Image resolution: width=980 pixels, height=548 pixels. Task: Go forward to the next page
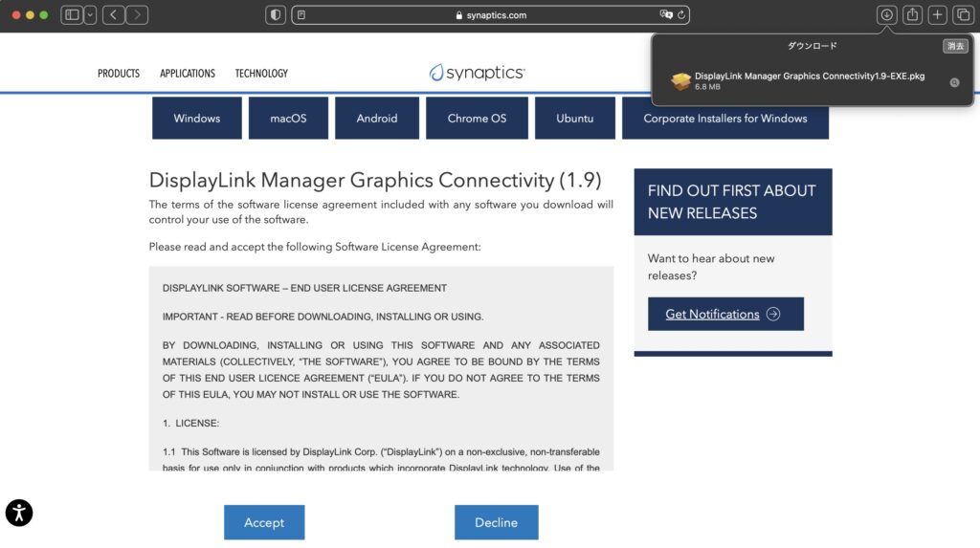pos(137,14)
